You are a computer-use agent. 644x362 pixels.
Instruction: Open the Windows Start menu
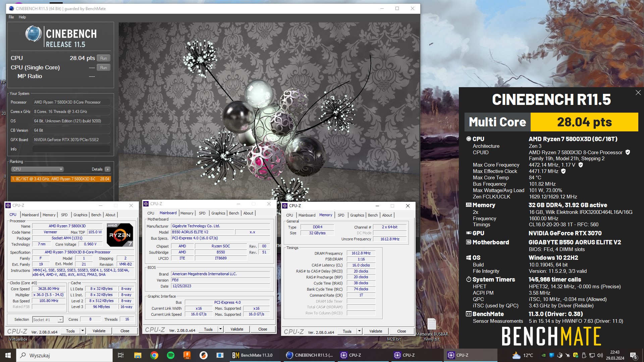click(8, 355)
